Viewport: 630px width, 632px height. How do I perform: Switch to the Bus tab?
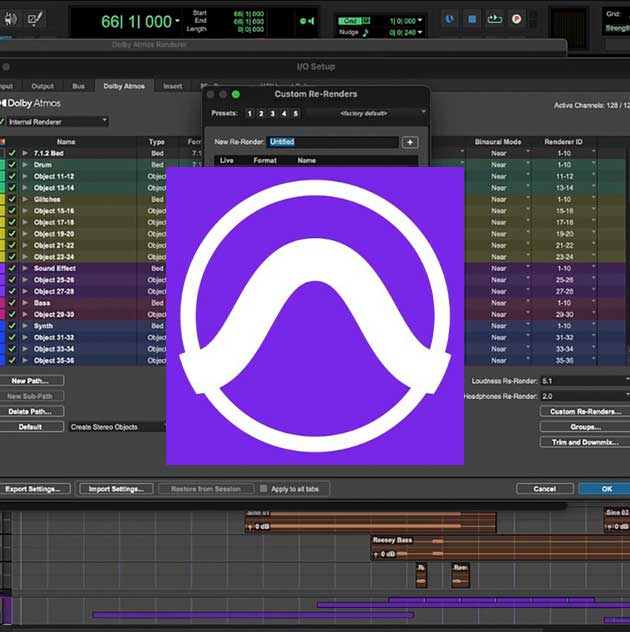pos(78,86)
